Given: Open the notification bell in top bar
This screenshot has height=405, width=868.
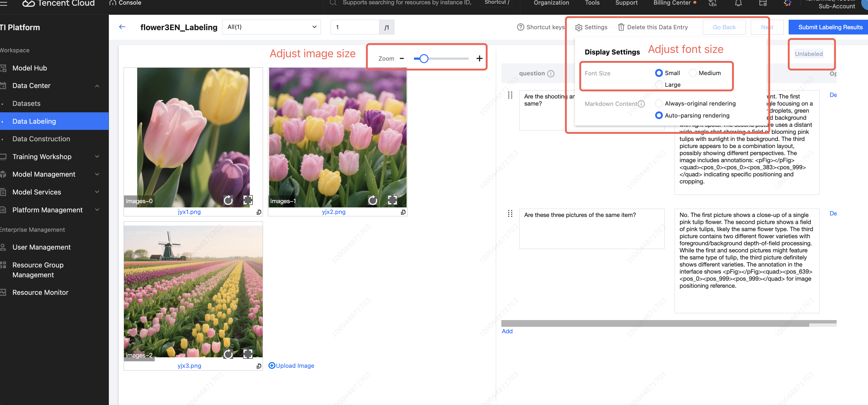Looking at the screenshot, I should (738, 3).
